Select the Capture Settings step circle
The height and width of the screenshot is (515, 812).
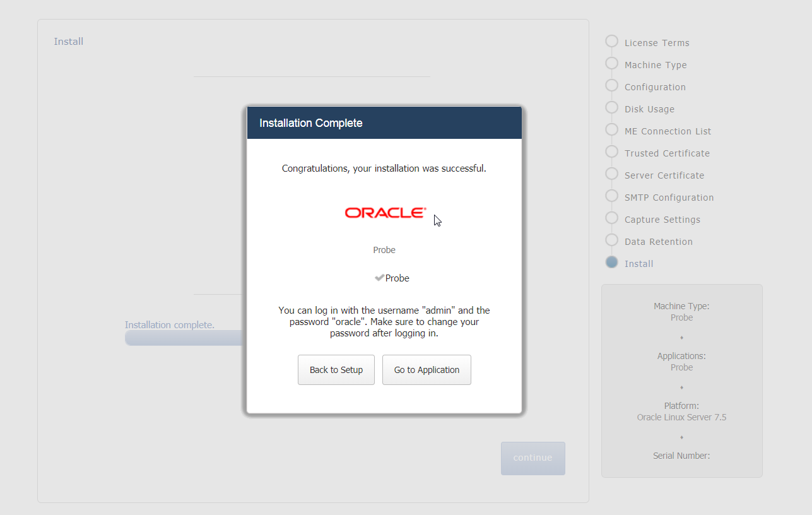(x=611, y=218)
